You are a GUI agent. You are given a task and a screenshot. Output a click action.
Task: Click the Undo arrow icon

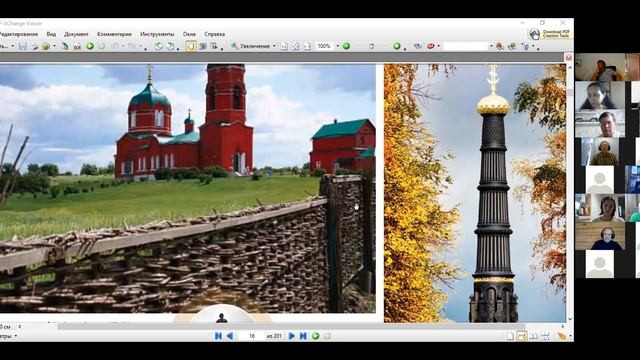click(x=115, y=46)
